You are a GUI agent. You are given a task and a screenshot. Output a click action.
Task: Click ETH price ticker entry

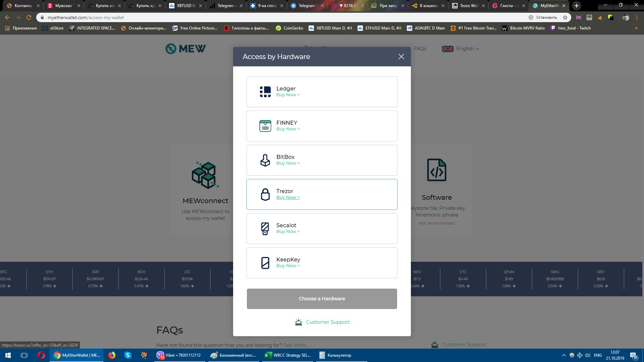[x=50, y=279]
